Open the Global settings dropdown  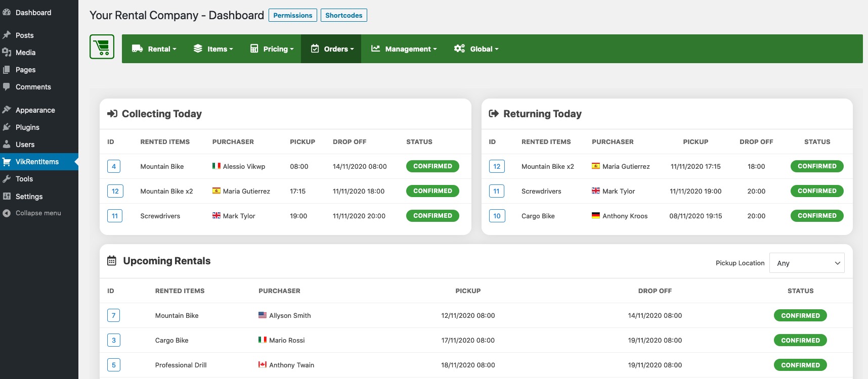476,49
